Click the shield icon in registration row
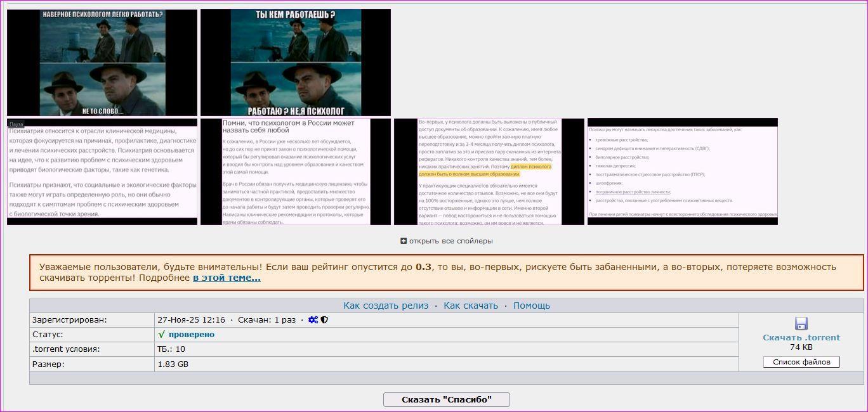 324,320
